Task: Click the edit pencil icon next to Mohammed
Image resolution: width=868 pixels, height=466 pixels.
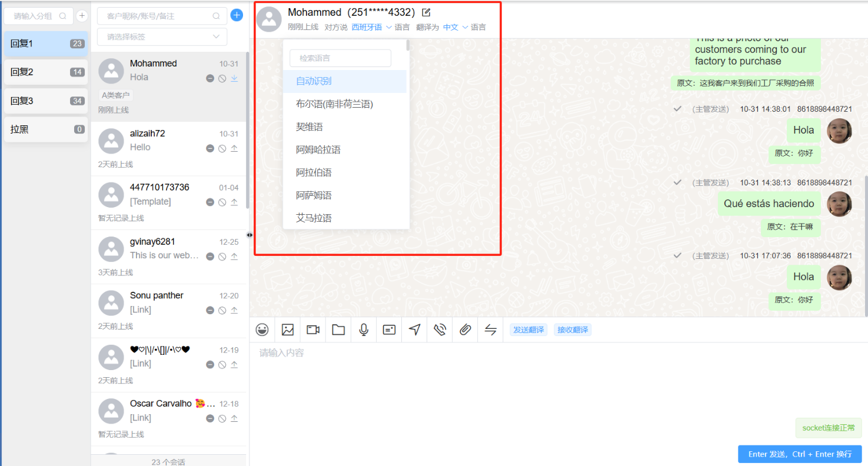Action: point(427,12)
